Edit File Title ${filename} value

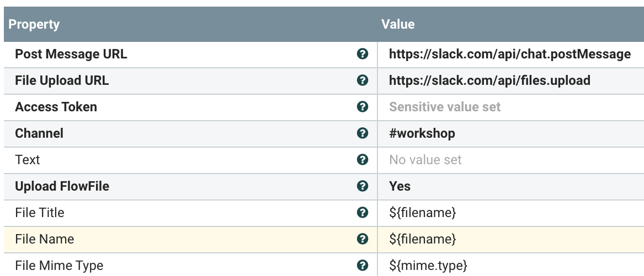423,213
